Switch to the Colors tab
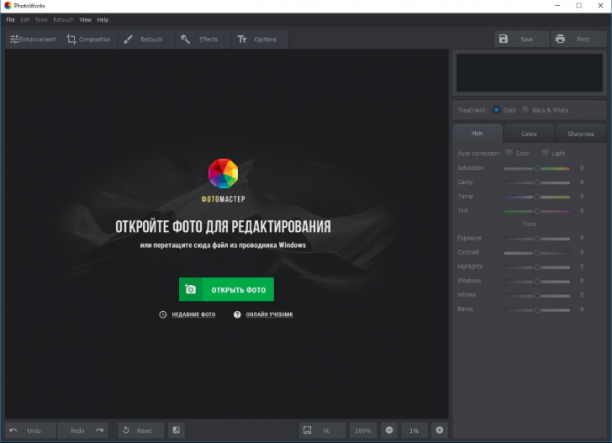Image resolution: width=612 pixels, height=443 pixels. 529,134
